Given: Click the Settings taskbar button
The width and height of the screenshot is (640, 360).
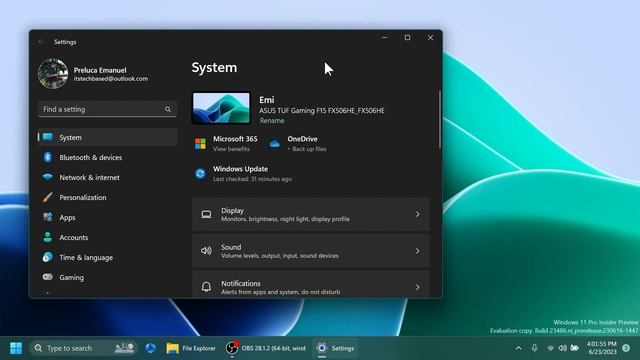Looking at the screenshot, I should tap(336, 348).
